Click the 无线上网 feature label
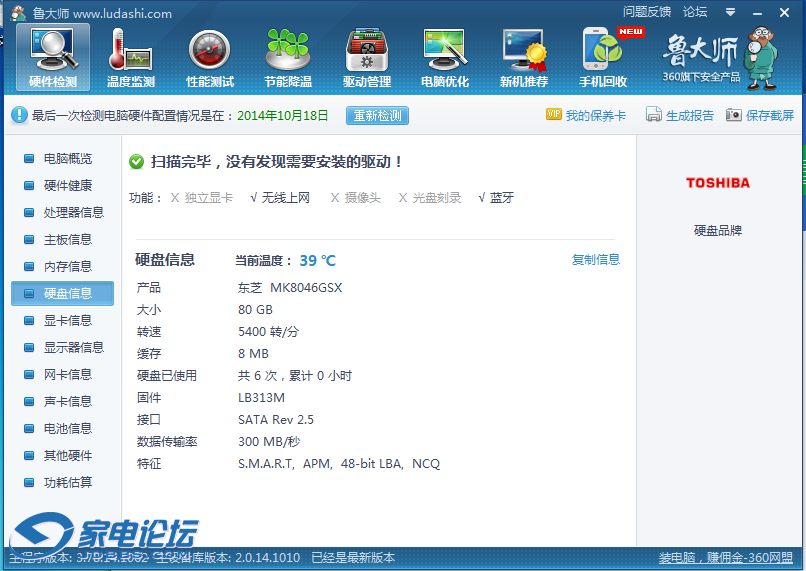The image size is (806, 571). pyautogui.click(x=286, y=198)
